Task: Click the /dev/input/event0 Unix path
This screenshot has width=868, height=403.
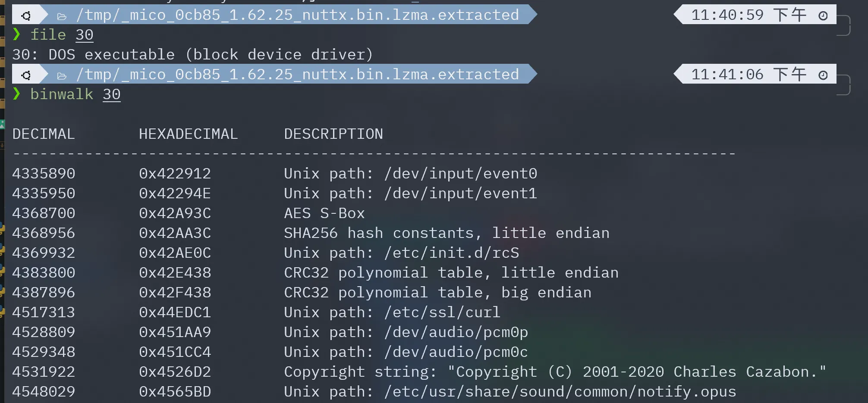Action: click(460, 173)
